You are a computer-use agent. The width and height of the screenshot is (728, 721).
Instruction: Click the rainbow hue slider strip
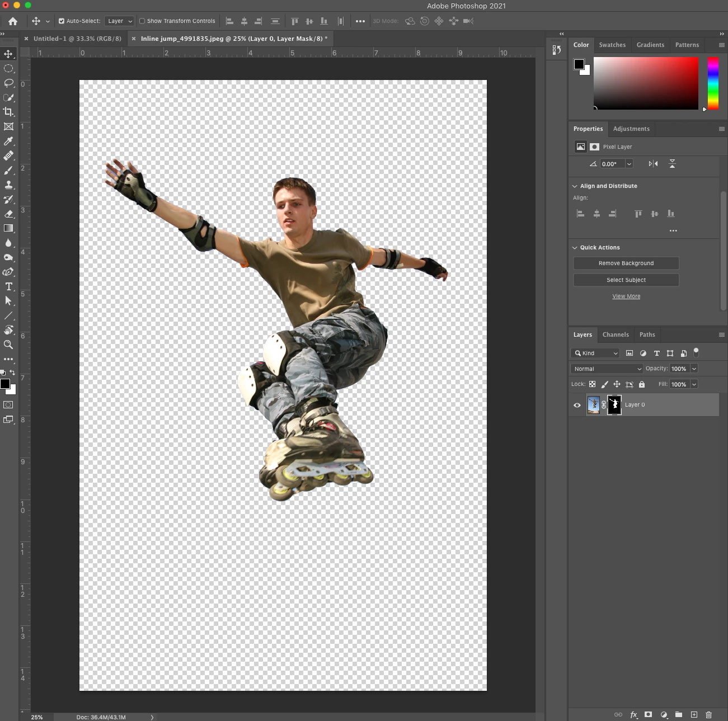(712, 83)
